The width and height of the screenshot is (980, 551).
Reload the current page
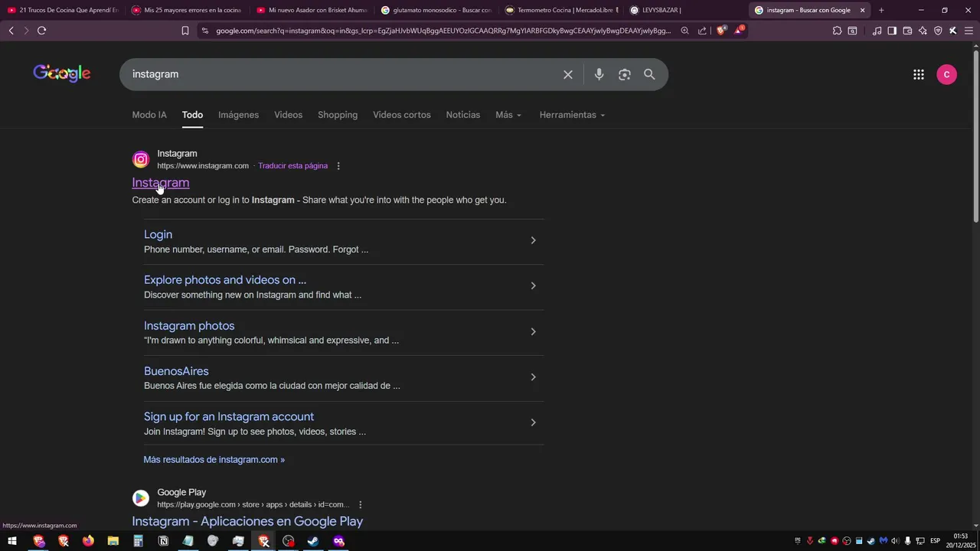[x=41, y=31]
